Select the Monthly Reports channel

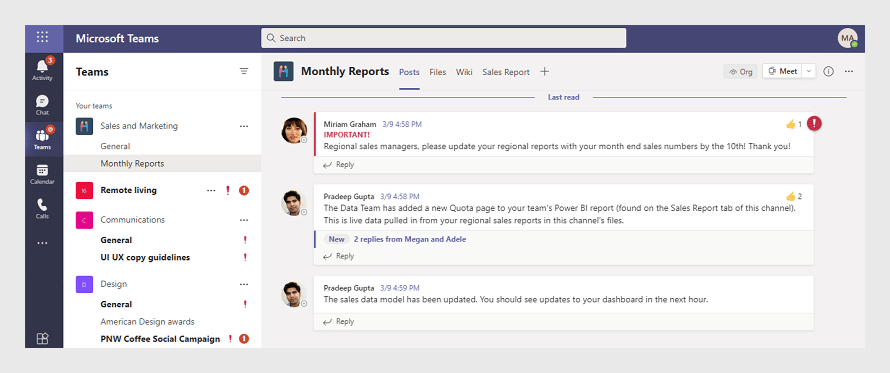[162, 164]
